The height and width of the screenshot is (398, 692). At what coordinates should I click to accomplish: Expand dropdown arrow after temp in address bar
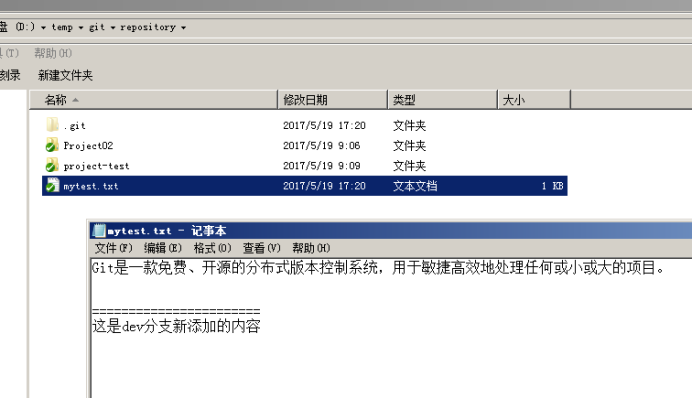81,27
